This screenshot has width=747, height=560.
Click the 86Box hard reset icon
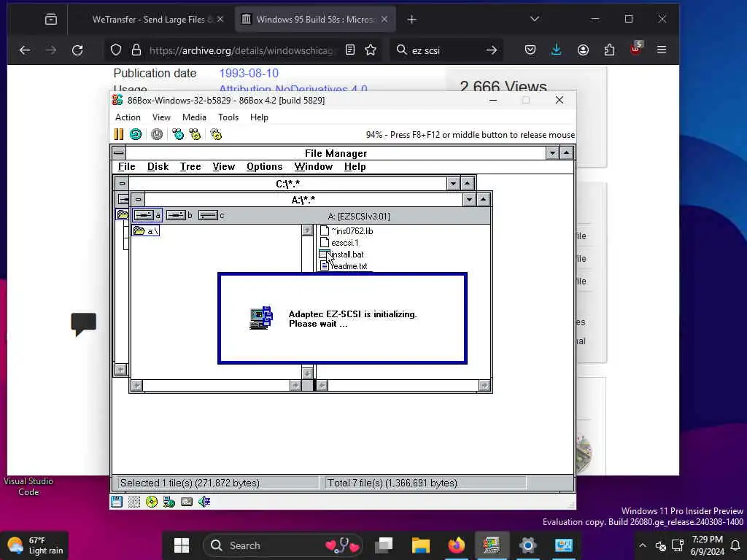click(x=136, y=134)
